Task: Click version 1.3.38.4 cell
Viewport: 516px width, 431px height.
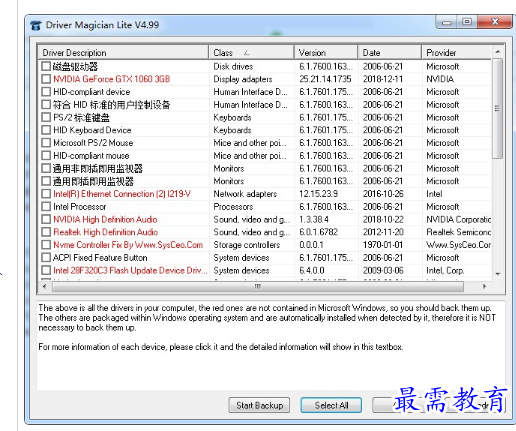Action: (314, 219)
